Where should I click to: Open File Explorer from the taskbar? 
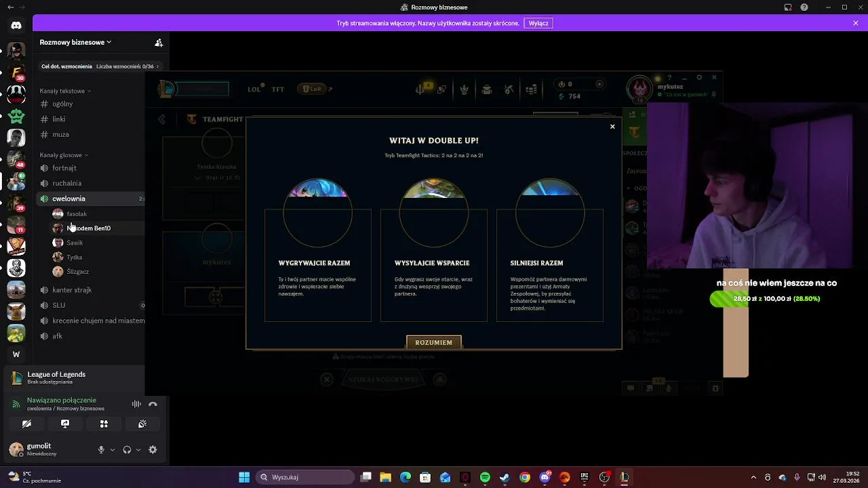[385, 477]
